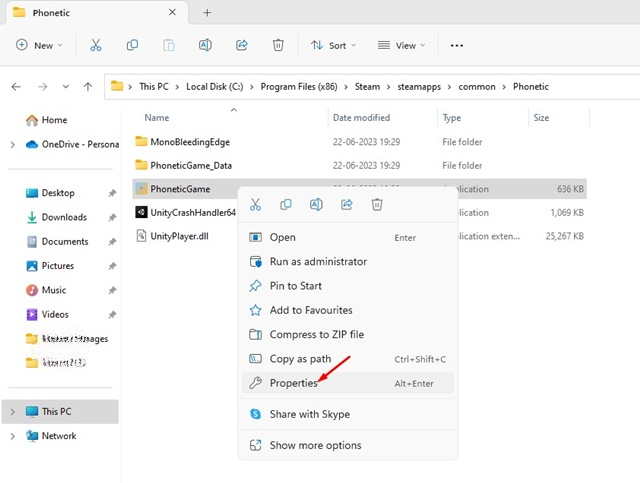Open Documents in the navigation pane

(x=57, y=242)
